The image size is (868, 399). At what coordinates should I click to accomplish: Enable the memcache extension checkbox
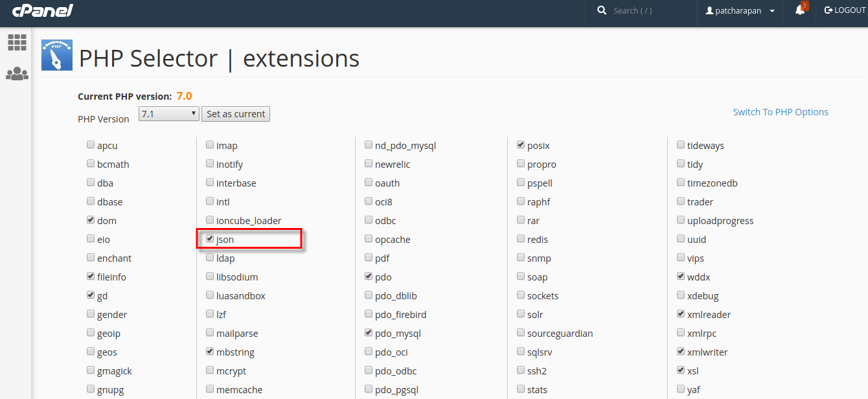(210, 389)
